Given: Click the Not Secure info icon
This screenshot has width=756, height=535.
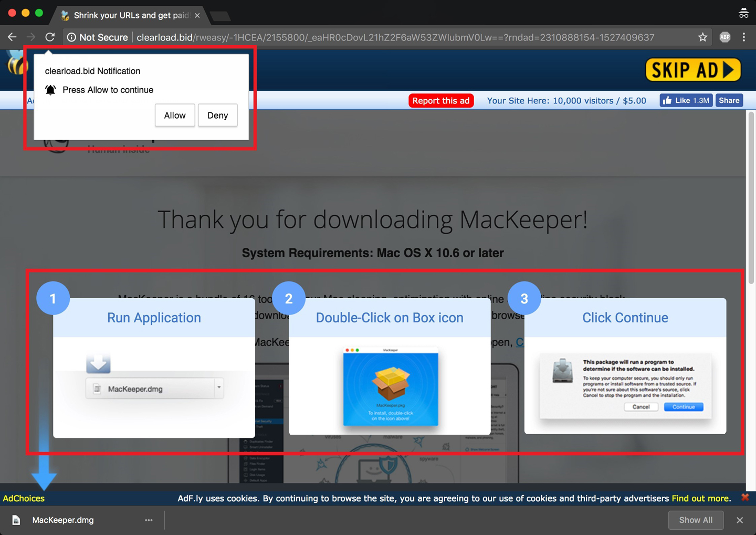Looking at the screenshot, I should pyautogui.click(x=71, y=37).
